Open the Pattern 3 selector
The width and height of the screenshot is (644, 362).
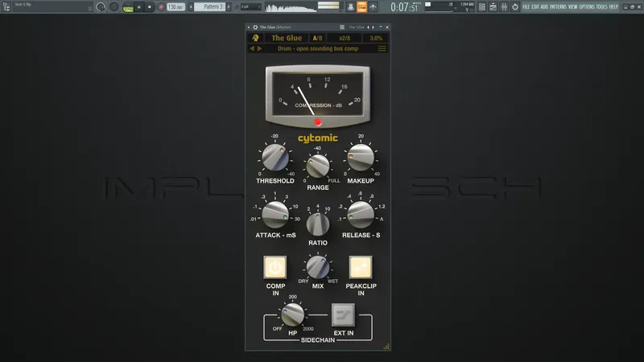tap(210, 7)
